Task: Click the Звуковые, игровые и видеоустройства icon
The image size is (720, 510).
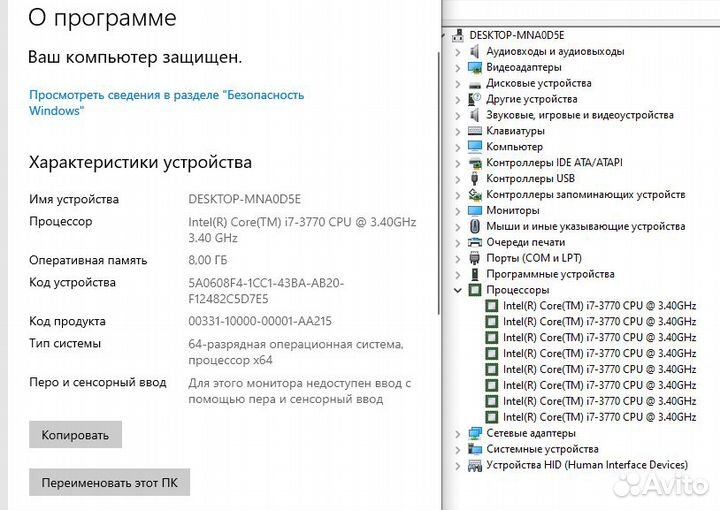Action: tap(475, 115)
